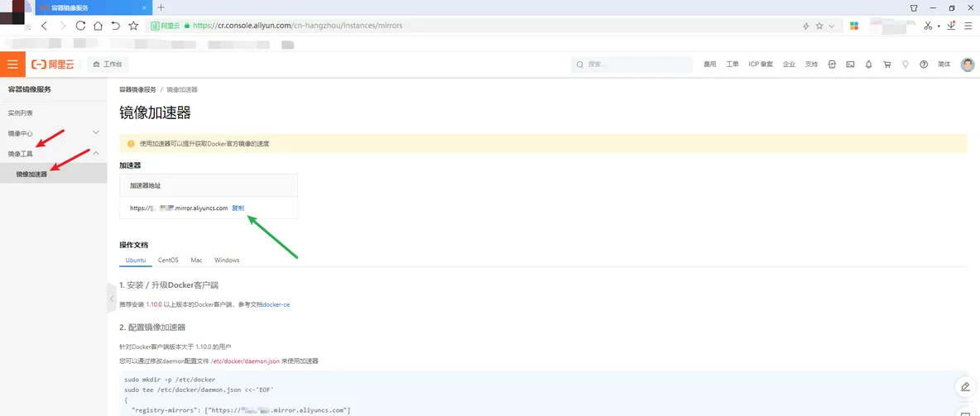The width and height of the screenshot is (980, 416).
Task: Go to browser home page icon
Action: (x=98, y=26)
